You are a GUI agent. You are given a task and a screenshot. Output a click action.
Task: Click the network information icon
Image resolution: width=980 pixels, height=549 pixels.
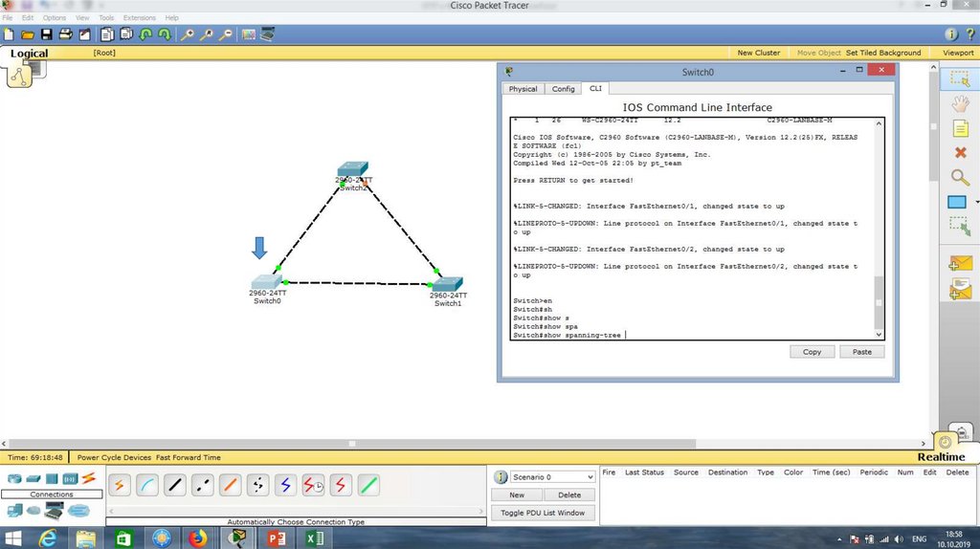[951, 34]
